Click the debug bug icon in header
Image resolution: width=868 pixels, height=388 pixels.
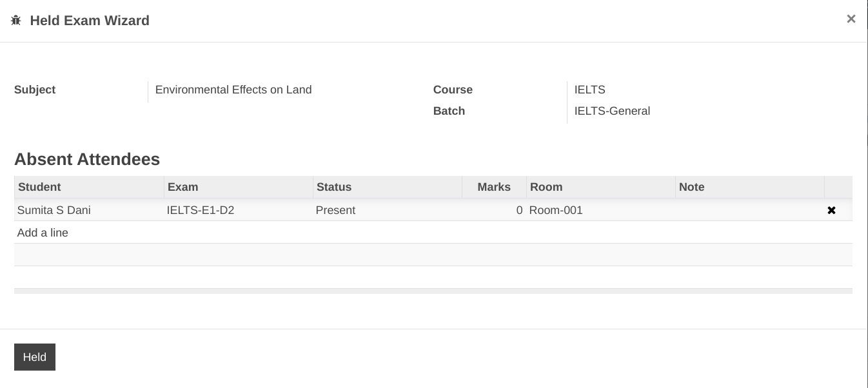coord(16,21)
